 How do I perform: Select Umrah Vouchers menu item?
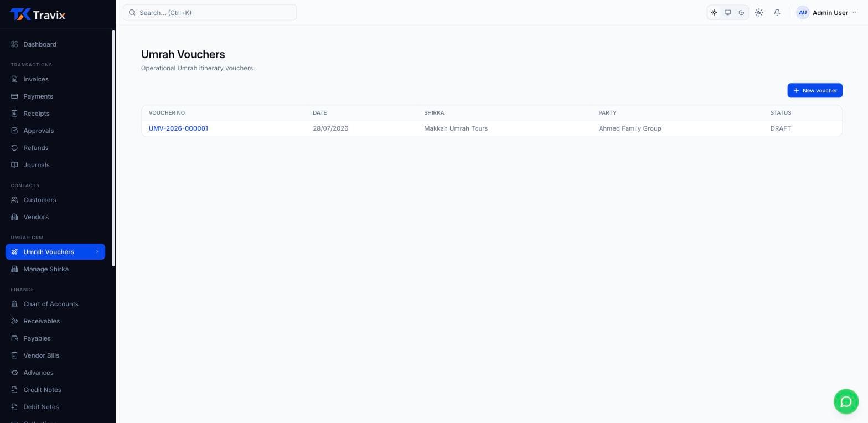pos(55,252)
